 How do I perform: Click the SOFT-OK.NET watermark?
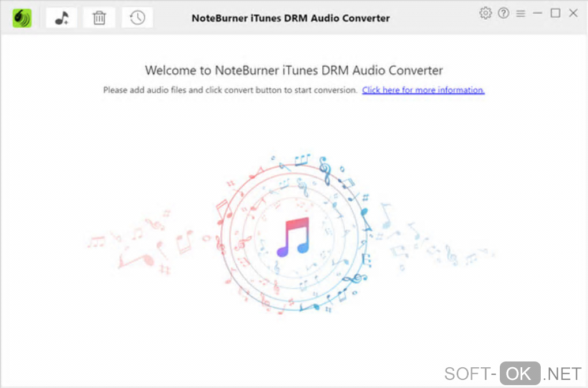tap(512, 374)
